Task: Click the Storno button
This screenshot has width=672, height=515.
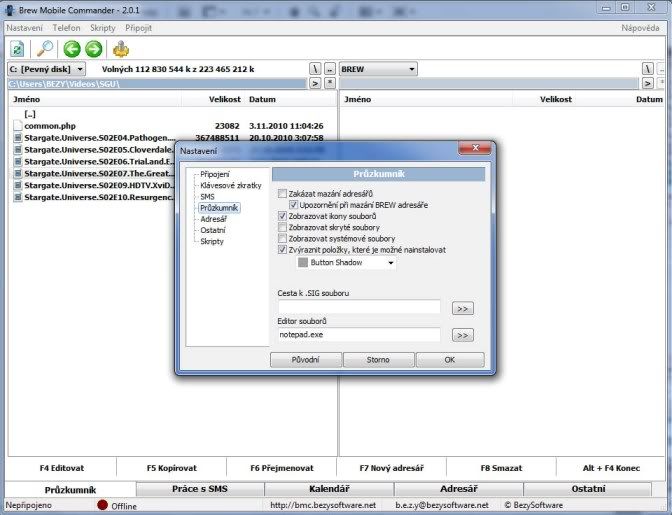Action: pos(378,360)
